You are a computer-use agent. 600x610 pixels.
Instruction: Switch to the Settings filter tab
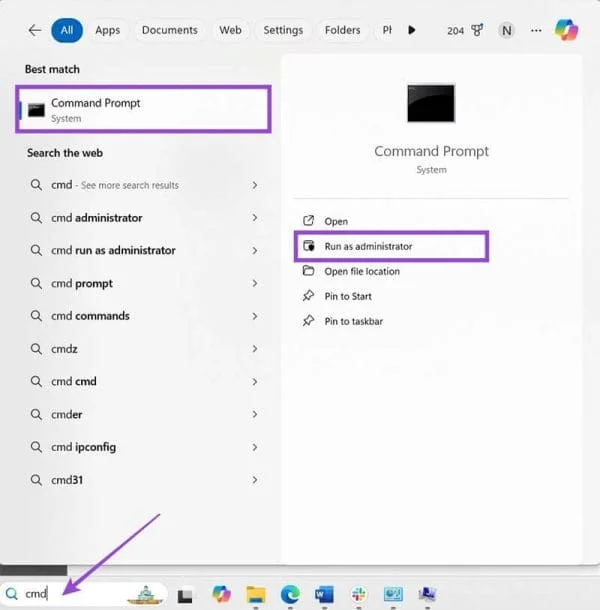coord(283,30)
